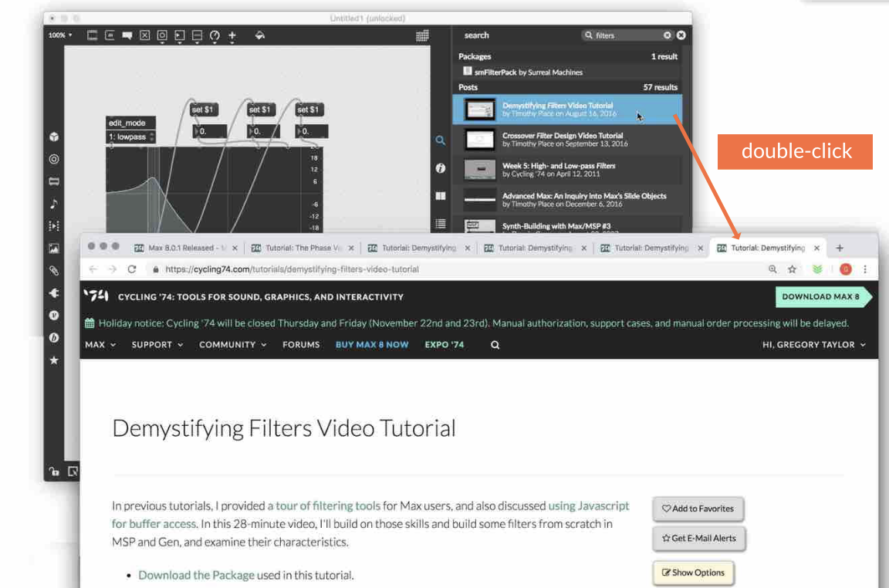Add a comment box from Max toolbar
The height and width of the screenshot is (588, 889).
point(127,35)
